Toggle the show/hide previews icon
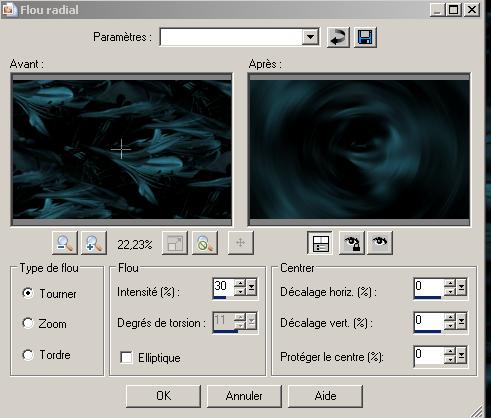The height and width of the screenshot is (418, 491). tap(320, 243)
